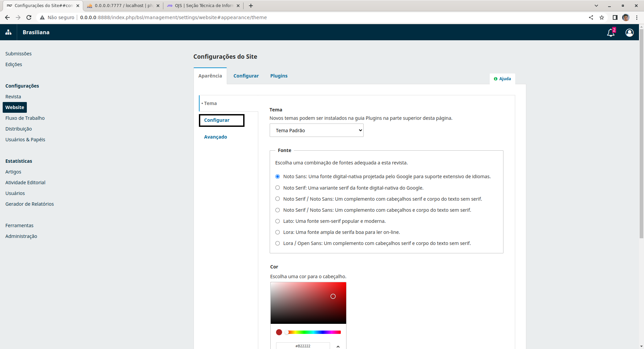Open the user profile avatar menu
Screen dimensions: 644x349
point(630,32)
